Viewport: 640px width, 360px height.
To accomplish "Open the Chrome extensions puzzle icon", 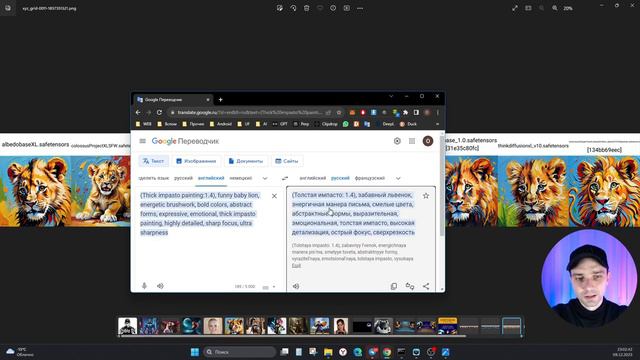I will [x=405, y=112].
